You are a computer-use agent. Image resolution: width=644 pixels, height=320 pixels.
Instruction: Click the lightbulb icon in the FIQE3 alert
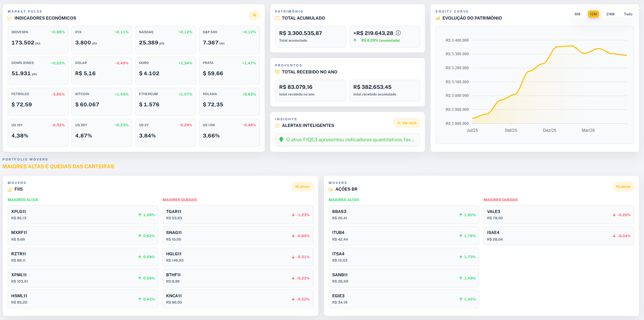pyautogui.click(x=281, y=140)
